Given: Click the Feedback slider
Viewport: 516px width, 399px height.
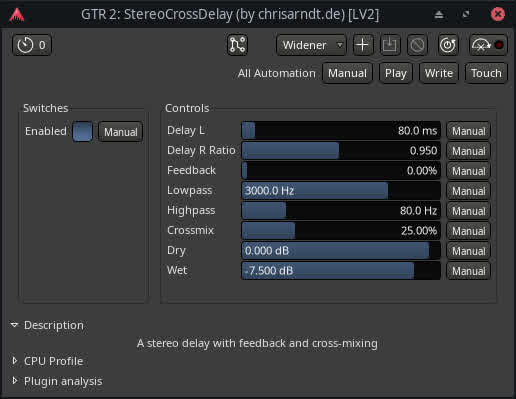Looking at the screenshot, I should 341,171.
